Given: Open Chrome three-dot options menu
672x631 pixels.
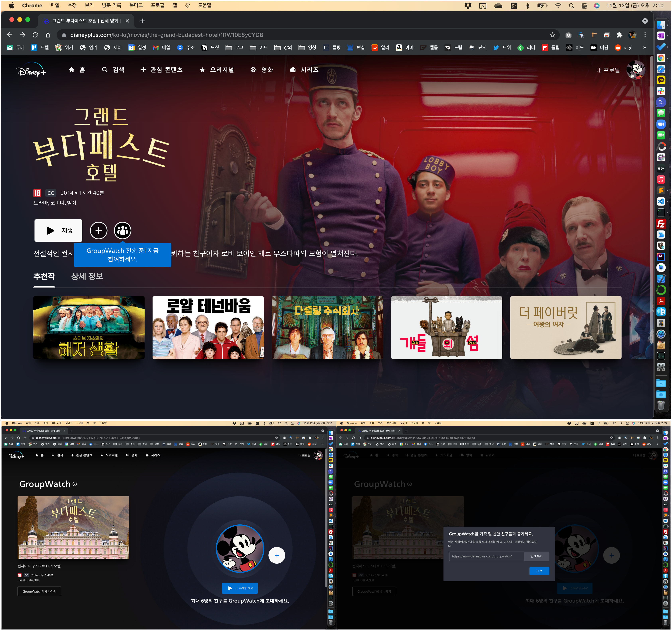Looking at the screenshot, I should click(645, 35).
